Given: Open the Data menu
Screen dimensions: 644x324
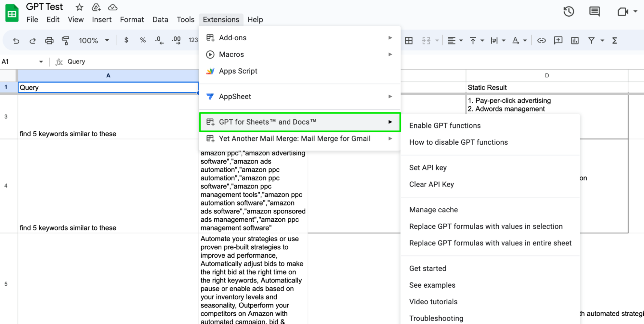Looking at the screenshot, I should click(160, 20).
